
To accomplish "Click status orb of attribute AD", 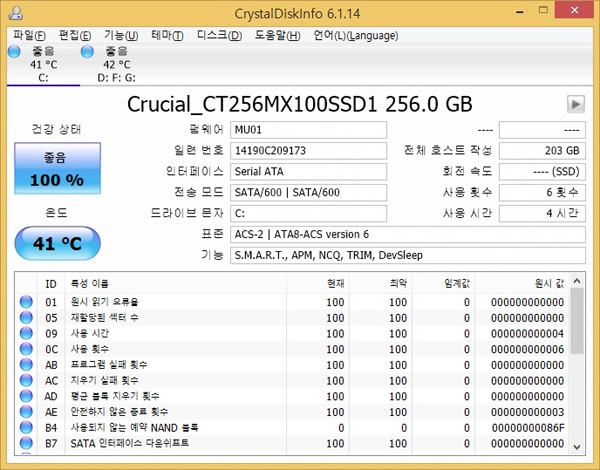I will (x=26, y=396).
